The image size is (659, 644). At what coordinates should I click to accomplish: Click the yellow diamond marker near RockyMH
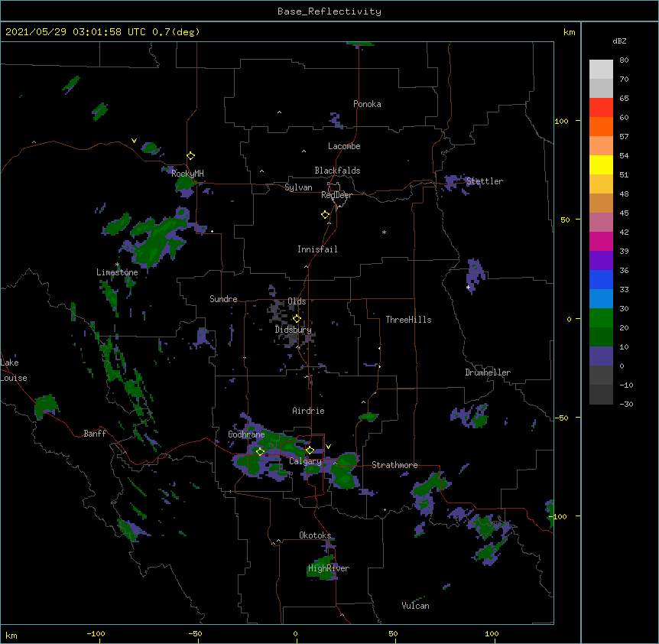(x=191, y=156)
